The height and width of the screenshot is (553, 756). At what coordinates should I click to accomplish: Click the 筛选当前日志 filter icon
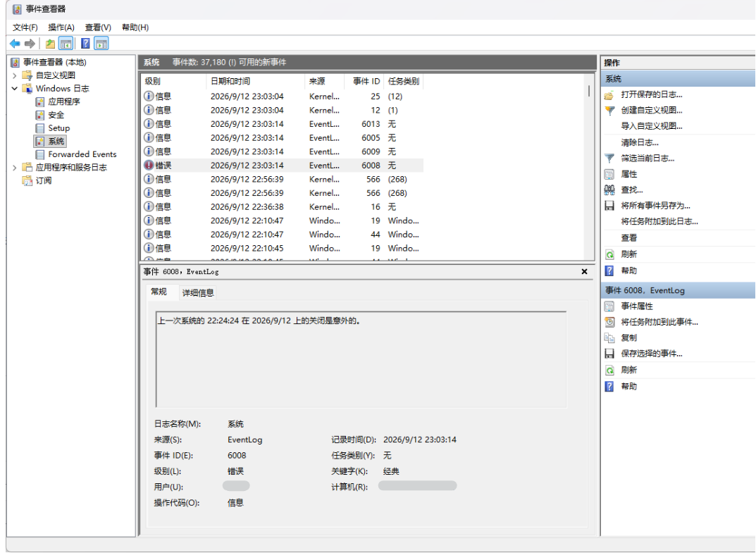(609, 159)
